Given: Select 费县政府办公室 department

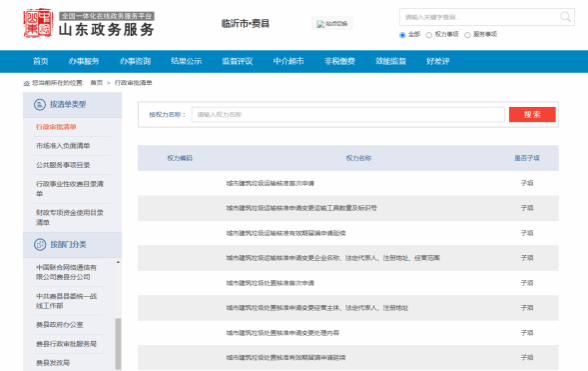Looking at the screenshot, I should (60, 325).
